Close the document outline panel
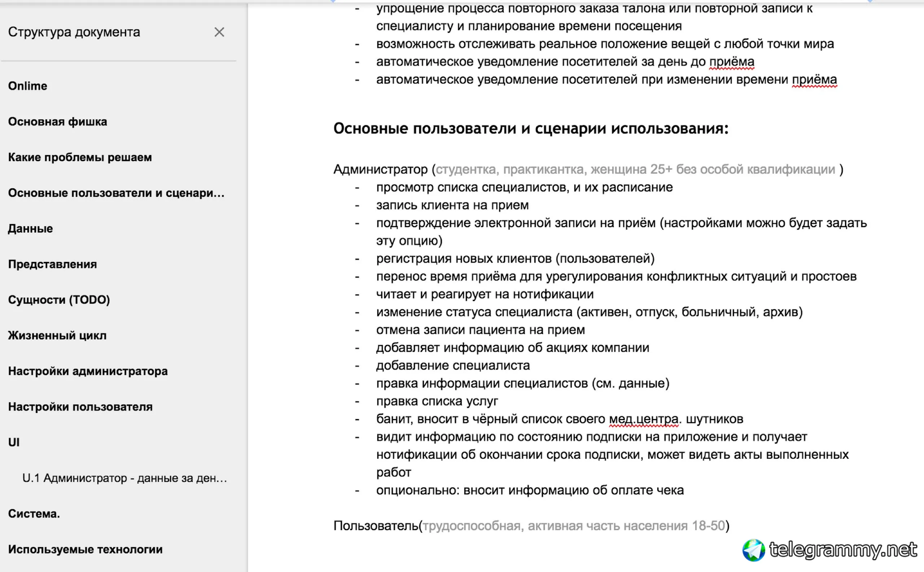 [219, 32]
